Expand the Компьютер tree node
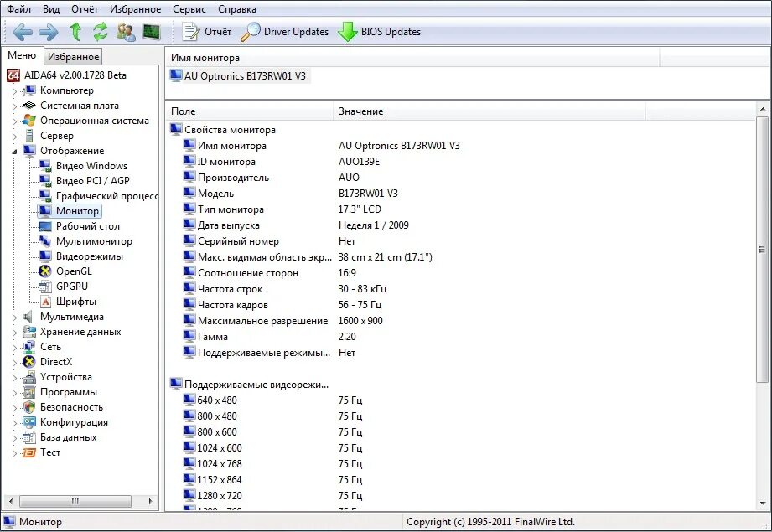 tap(14, 91)
